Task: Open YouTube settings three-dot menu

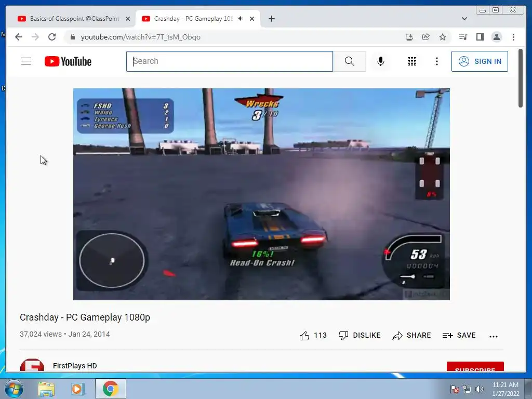Action: [436, 61]
